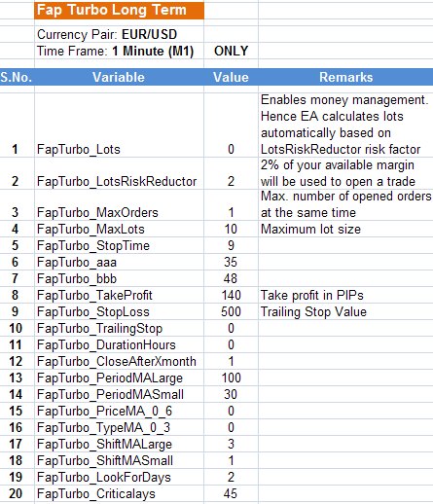Click value 10 for MaxLots
The height and width of the screenshot is (504, 433).
[x=231, y=229]
